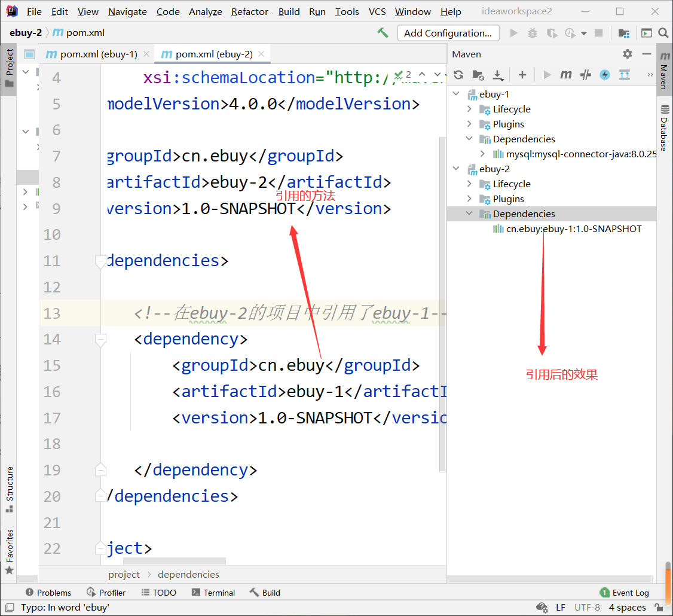Click editor vertical scrollbar
673x616 pixels.
tap(442, 304)
